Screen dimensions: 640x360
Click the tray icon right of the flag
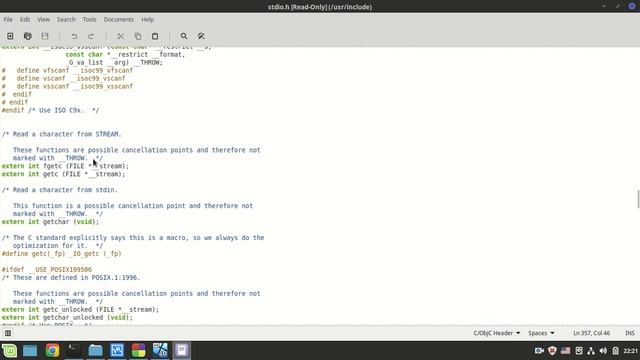pos(579,351)
